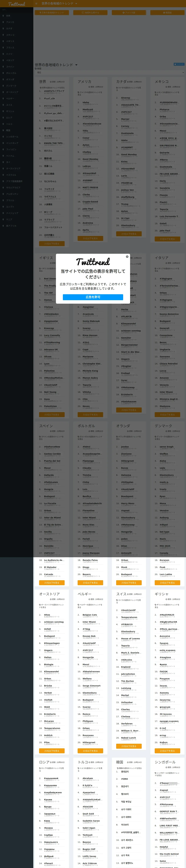The image size is (186, 868).
Task: Open 南アフリカ from the sidebar list
Action: (11, 226)
